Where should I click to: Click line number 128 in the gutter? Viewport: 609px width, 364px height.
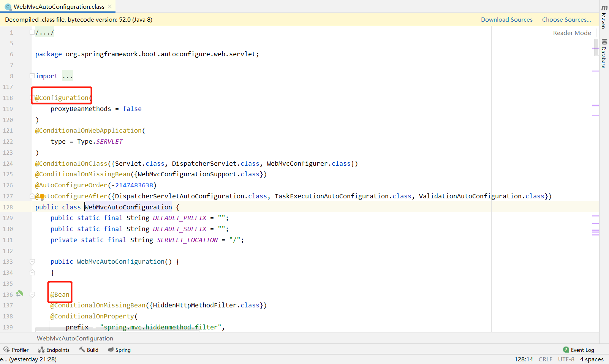coord(8,207)
